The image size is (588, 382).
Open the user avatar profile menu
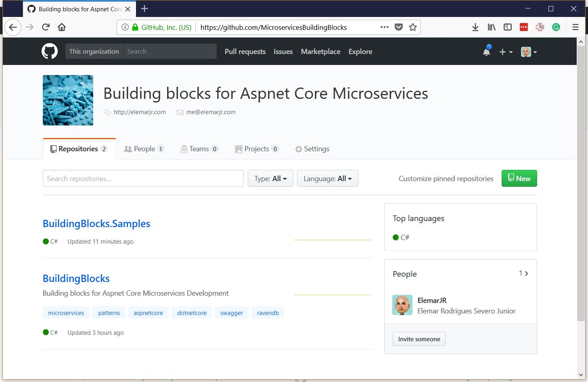point(529,52)
